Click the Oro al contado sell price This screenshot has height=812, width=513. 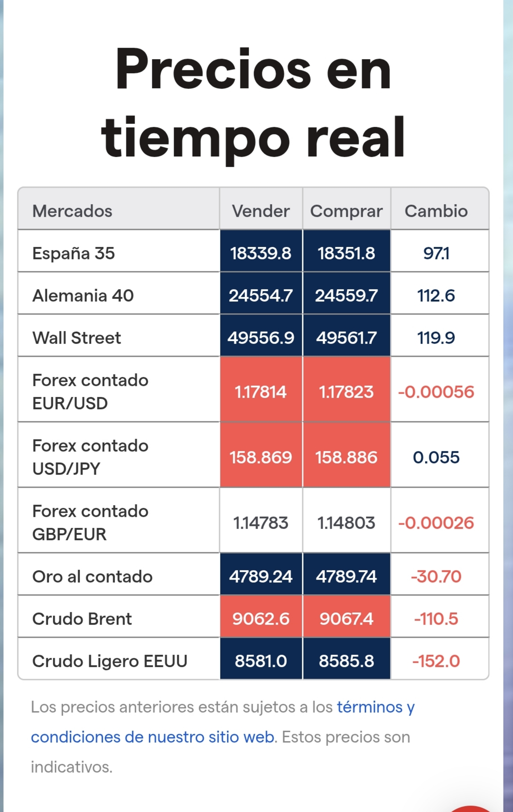pyautogui.click(x=261, y=576)
